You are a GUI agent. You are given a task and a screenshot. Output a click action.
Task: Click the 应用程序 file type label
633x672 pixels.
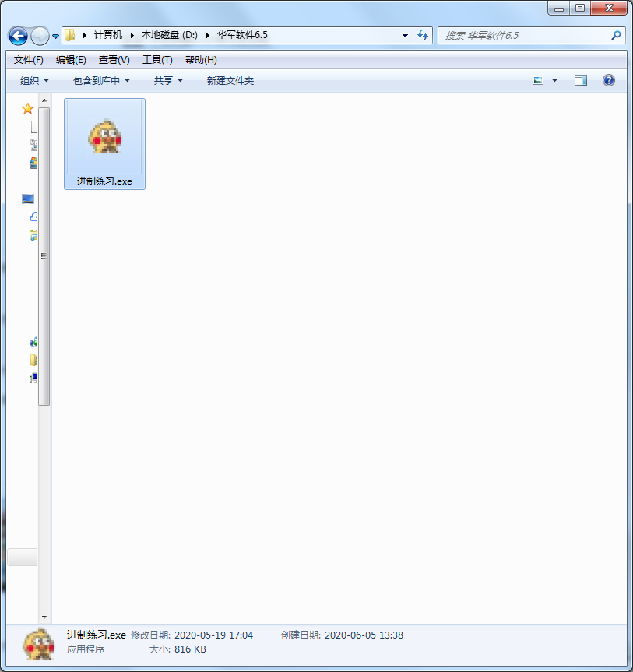point(86,649)
